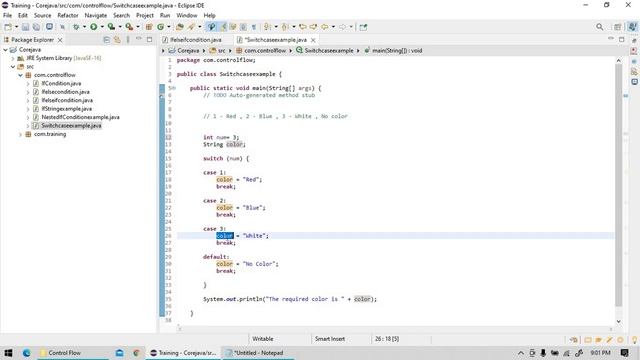Open Untitled - Notepad from taskbar
This screenshot has width=640, height=360.
point(259,353)
